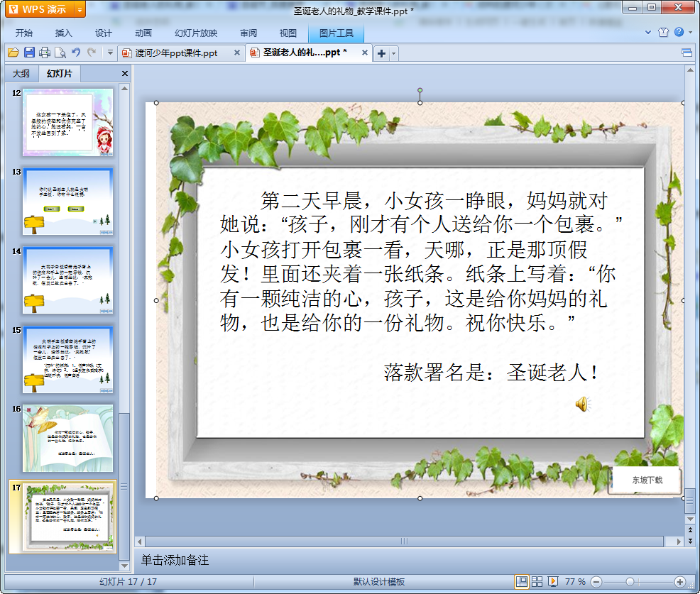Go to previous slide double-arrow button

pyautogui.click(x=690, y=529)
